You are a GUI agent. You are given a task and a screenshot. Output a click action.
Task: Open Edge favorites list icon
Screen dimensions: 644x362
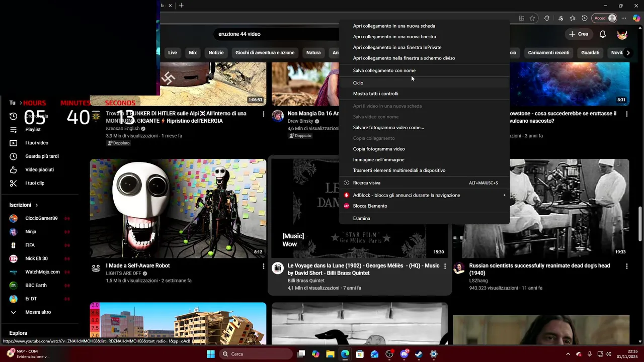pos(573,18)
